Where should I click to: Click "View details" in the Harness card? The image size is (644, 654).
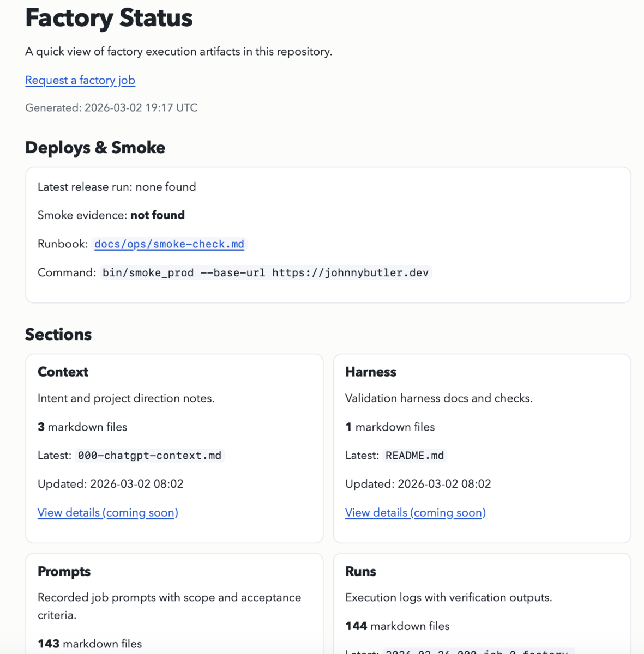tap(415, 513)
